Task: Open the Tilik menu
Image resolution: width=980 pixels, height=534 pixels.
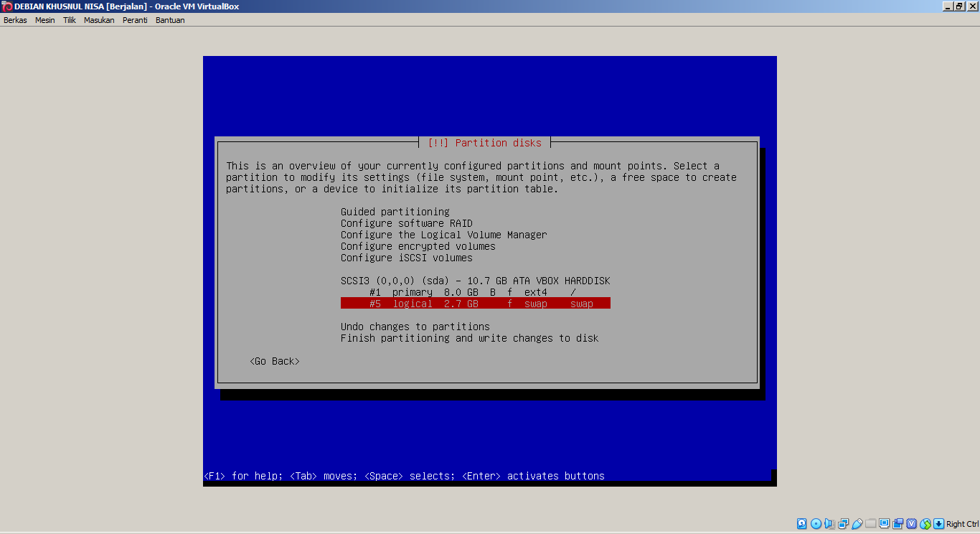Action: pos(70,20)
